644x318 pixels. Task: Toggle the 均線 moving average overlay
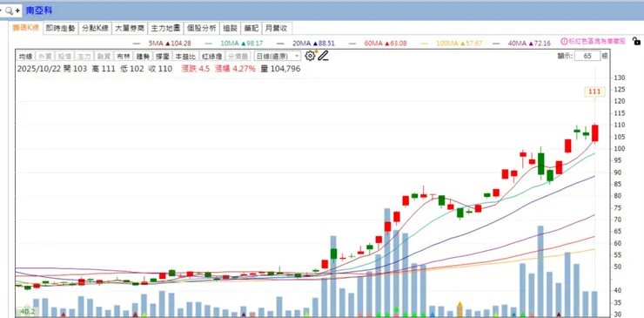25,57
